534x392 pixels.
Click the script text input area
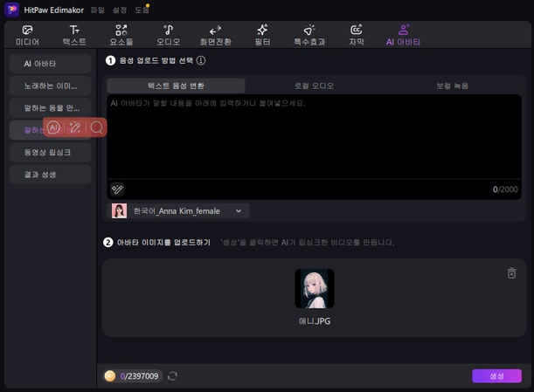314,137
